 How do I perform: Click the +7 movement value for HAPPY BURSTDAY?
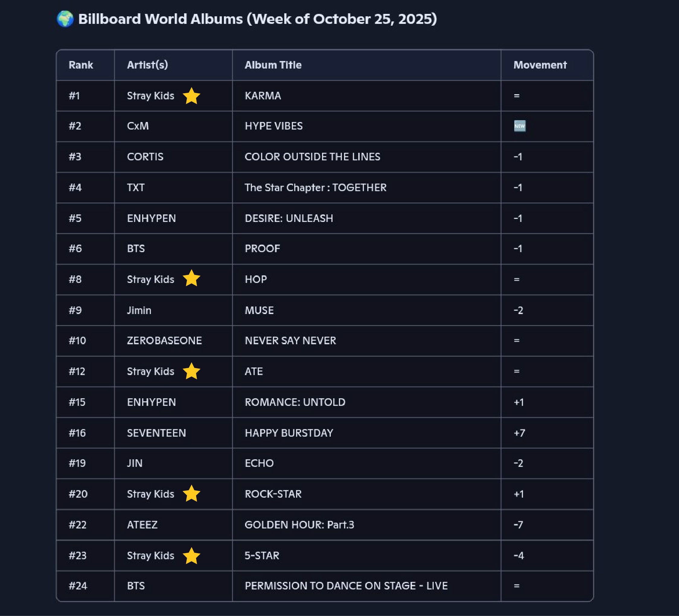(x=519, y=433)
